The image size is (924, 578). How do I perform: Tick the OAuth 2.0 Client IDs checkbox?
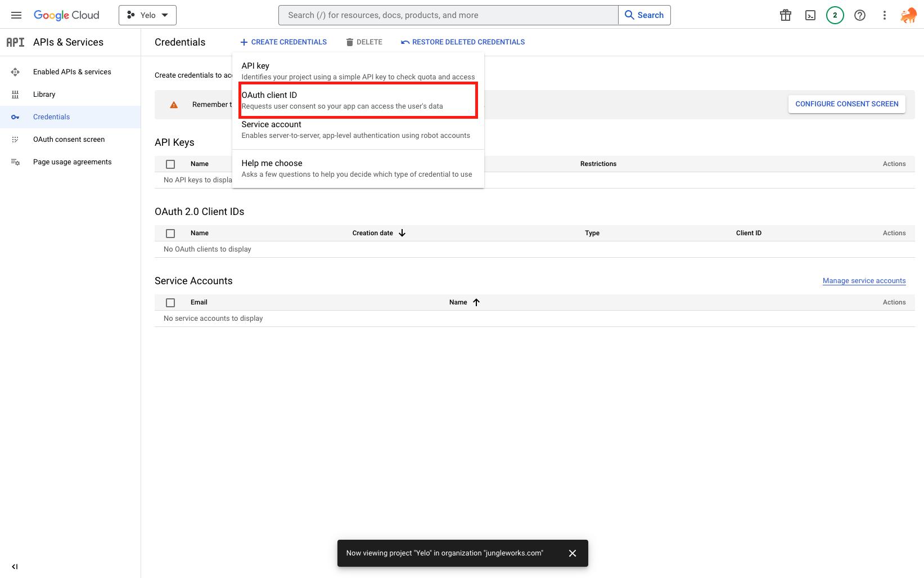click(170, 234)
